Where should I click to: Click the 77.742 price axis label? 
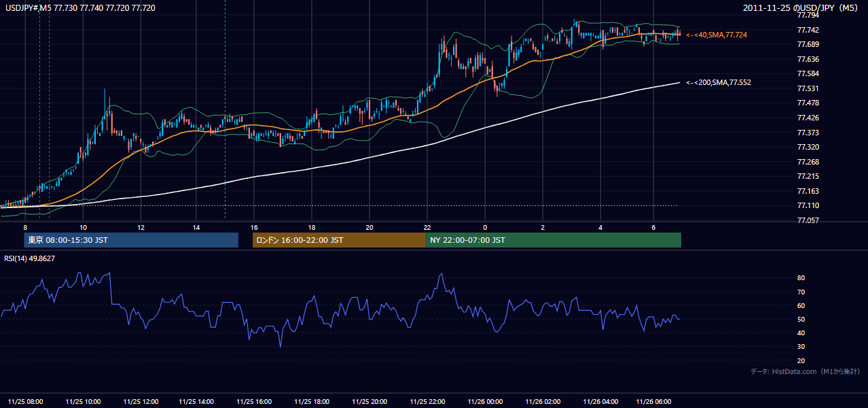point(808,30)
